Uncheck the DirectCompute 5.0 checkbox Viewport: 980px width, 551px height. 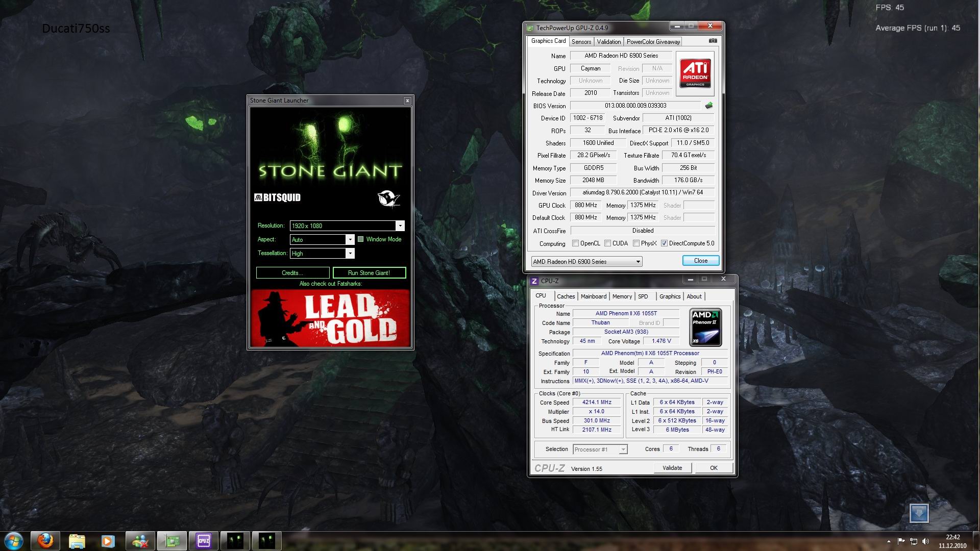pos(664,243)
